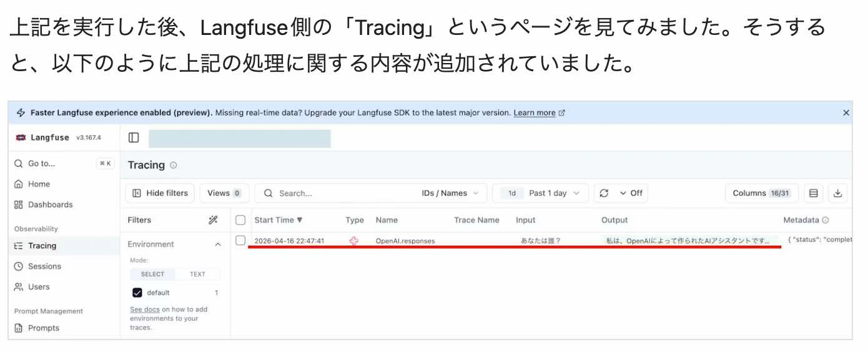
Task: Open the row height icon button
Action: pyautogui.click(x=813, y=193)
